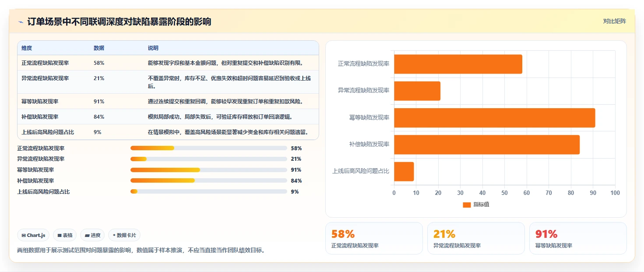Click the description starting 模拟局部成功
This screenshot has height=272, width=644.
220,117
